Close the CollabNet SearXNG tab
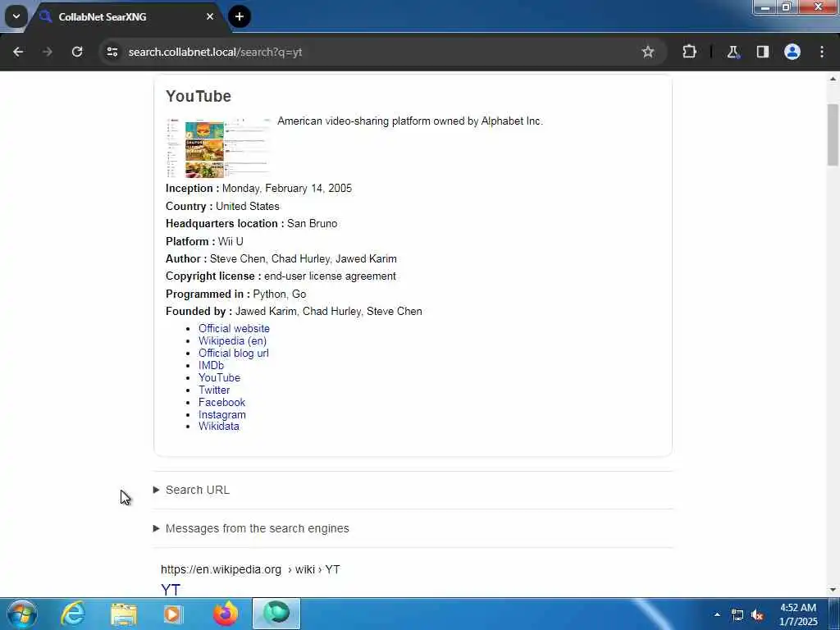The width and height of the screenshot is (840, 630). coord(210,16)
